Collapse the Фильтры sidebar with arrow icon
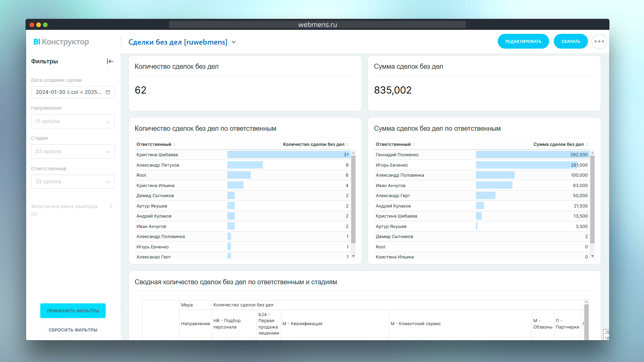 point(110,61)
